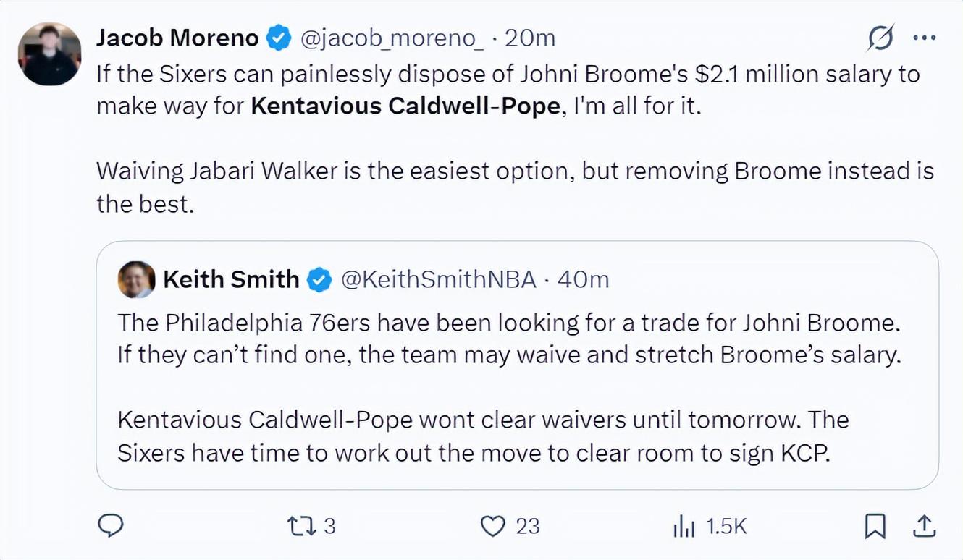Click the reply speech bubble icon
Screen dimensions: 963x560
click(110, 526)
